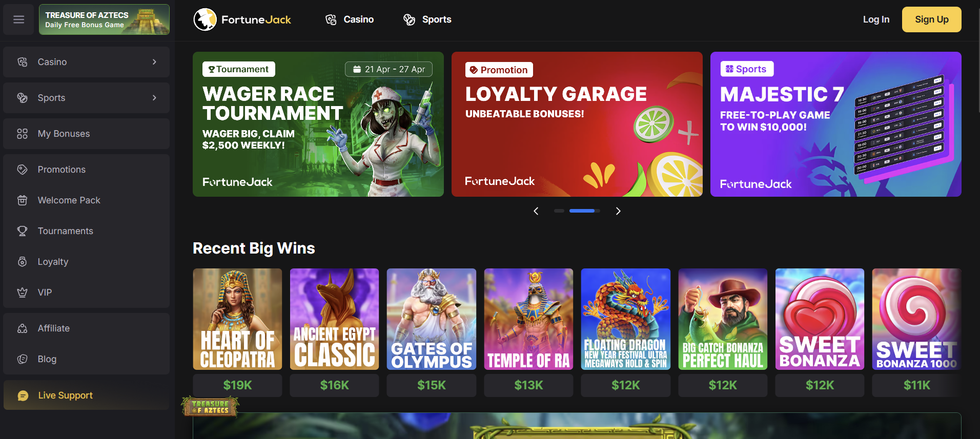This screenshot has width=980, height=439.
Task: Click the My Bonuses grid icon
Action: coord(22,134)
